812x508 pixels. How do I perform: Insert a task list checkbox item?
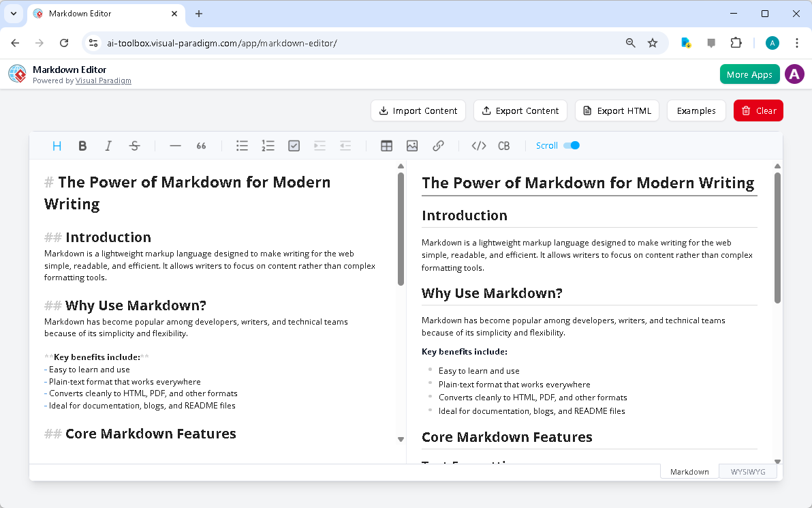click(x=294, y=145)
